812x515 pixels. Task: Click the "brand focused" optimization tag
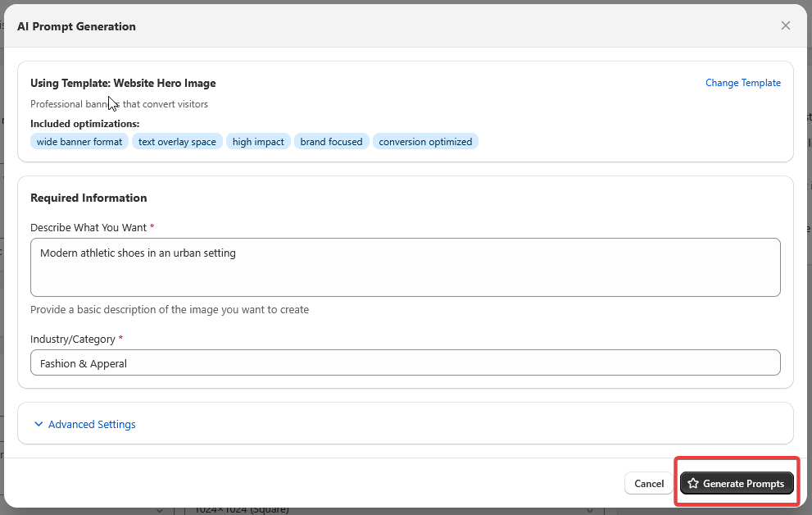pyautogui.click(x=331, y=142)
